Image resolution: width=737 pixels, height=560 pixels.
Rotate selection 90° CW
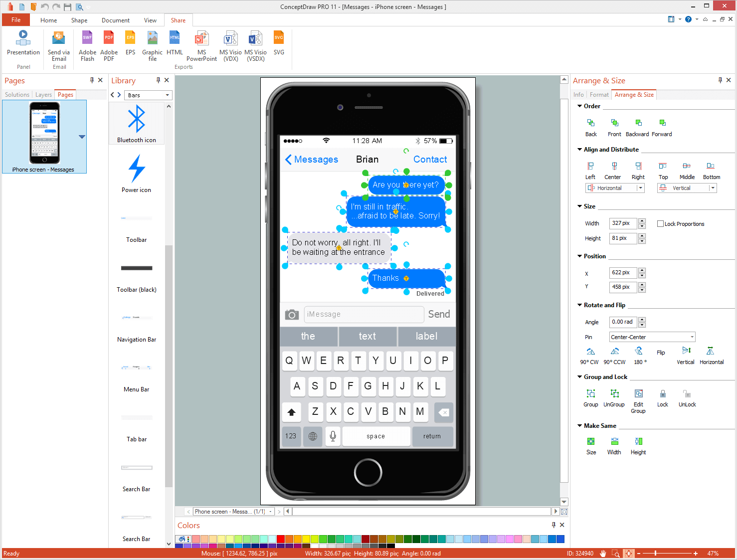tap(589, 356)
